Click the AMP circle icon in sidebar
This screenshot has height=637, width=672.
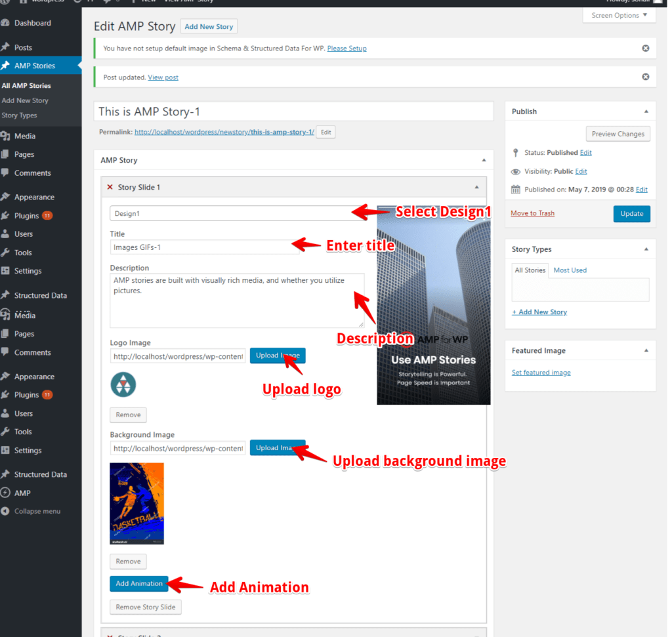coord(5,493)
